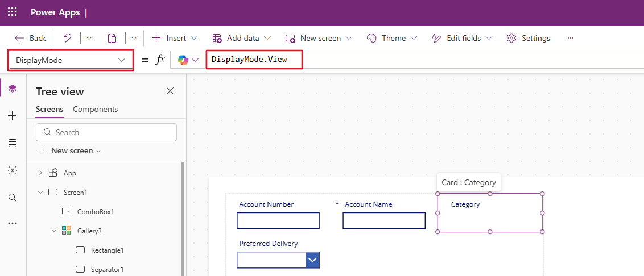Click the Paste clipboard icon
This screenshot has height=276, width=644.
click(x=112, y=38)
